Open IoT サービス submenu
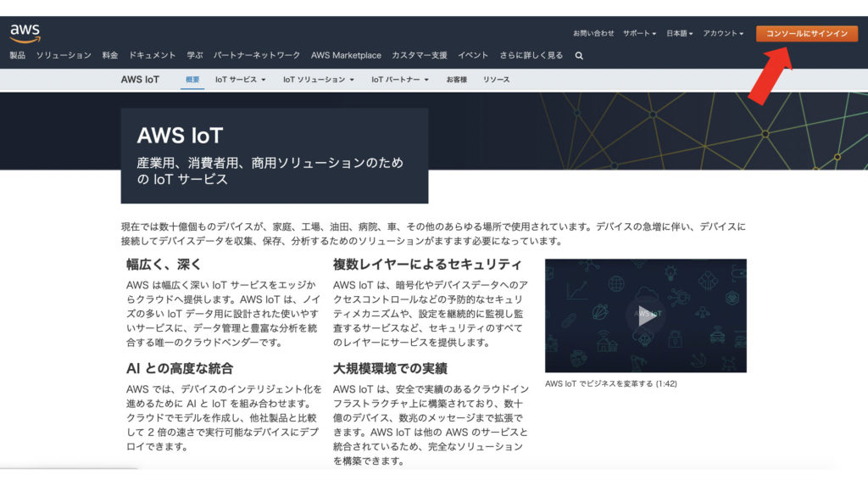The image size is (868, 486). point(240,80)
